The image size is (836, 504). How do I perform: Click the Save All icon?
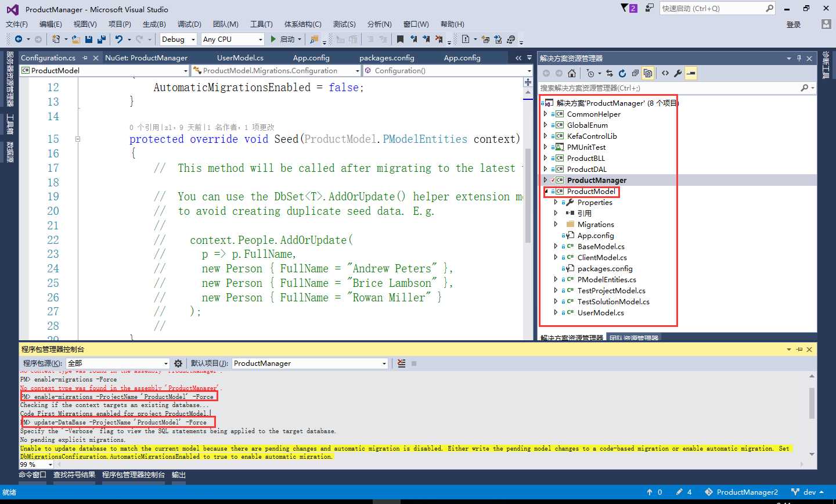102,39
